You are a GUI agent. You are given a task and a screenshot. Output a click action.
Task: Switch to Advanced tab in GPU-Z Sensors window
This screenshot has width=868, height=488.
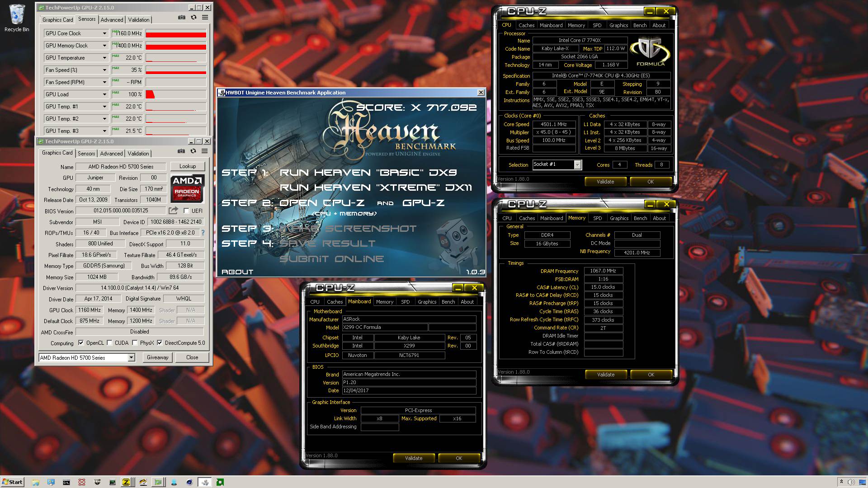[112, 20]
